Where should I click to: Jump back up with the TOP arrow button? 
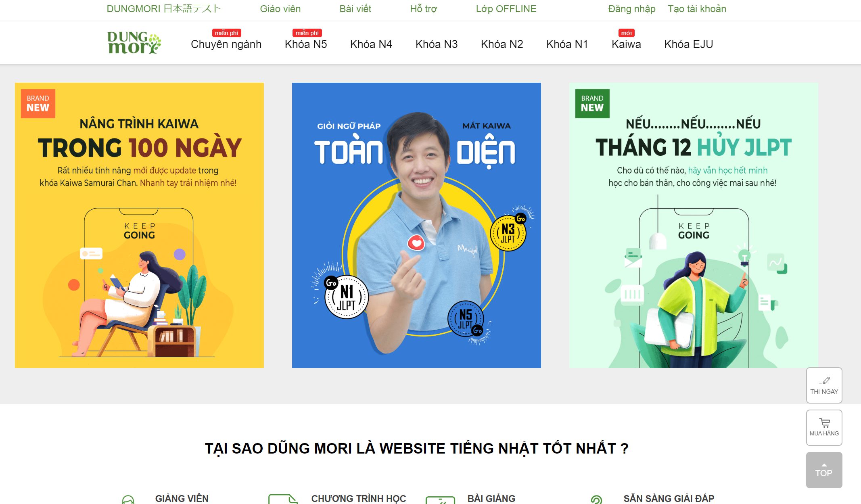(x=824, y=470)
